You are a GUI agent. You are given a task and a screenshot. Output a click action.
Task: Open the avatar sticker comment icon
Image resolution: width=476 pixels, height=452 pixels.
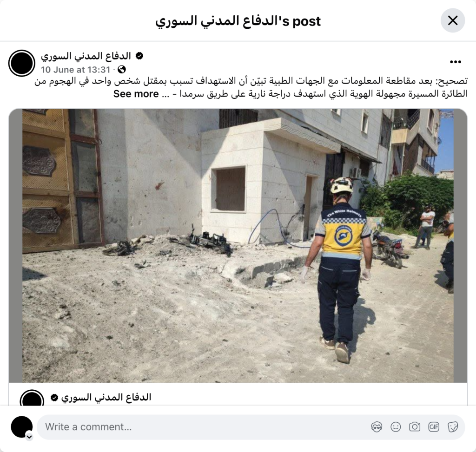click(377, 427)
